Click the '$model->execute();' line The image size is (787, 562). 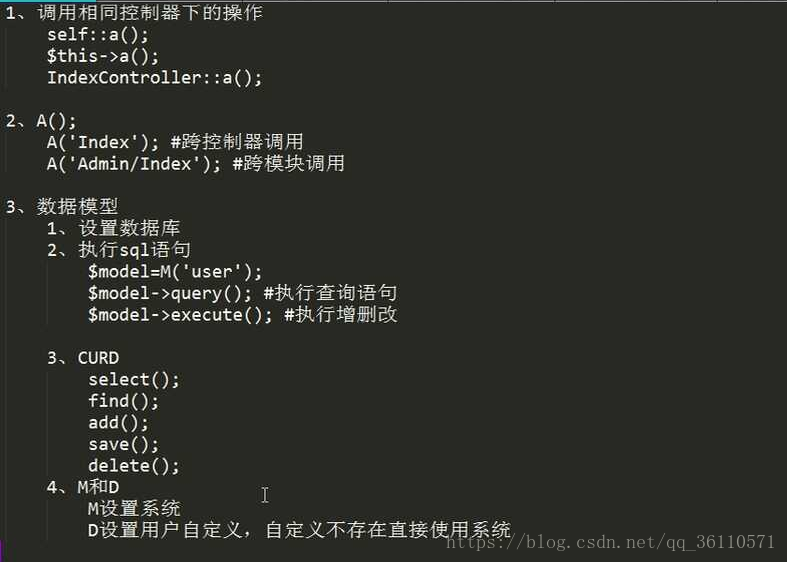click(242, 315)
